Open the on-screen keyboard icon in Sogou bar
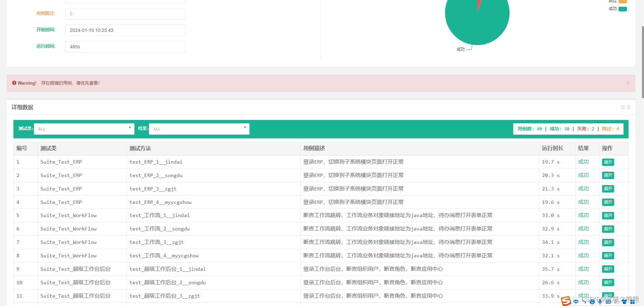Screen dimensions: 644x306 [x=608, y=301]
